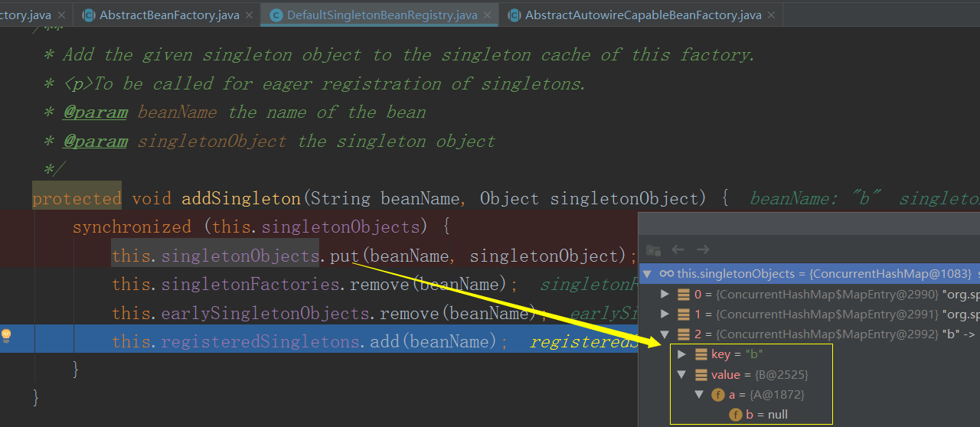Image resolution: width=980 pixels, height=427 pixels.
Task: Click the class icon on DefaultSingletonBeanRegistry.java tab
Action: click(276, 15)
